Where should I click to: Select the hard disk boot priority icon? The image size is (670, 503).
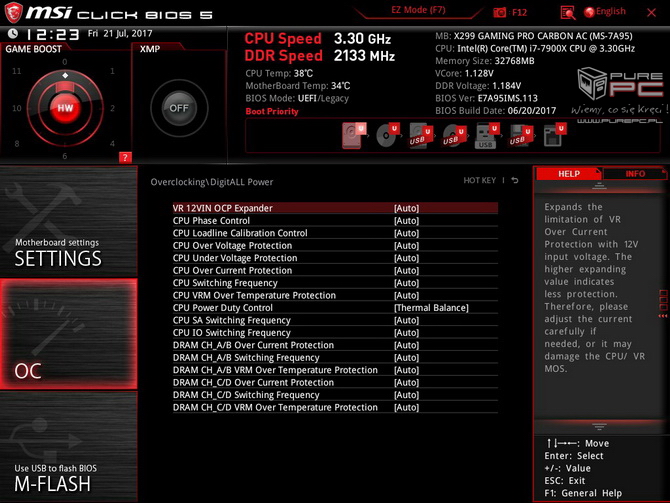(x=354, y=135)
